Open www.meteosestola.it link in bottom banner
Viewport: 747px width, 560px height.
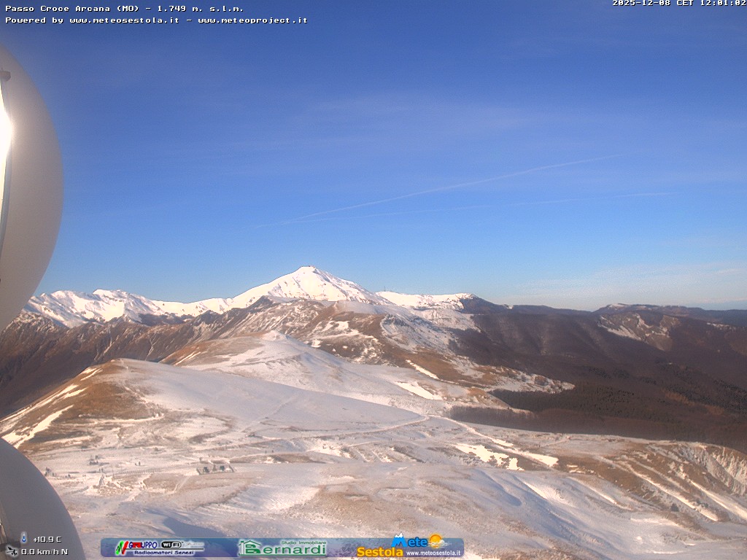click(x=433, y=553)
